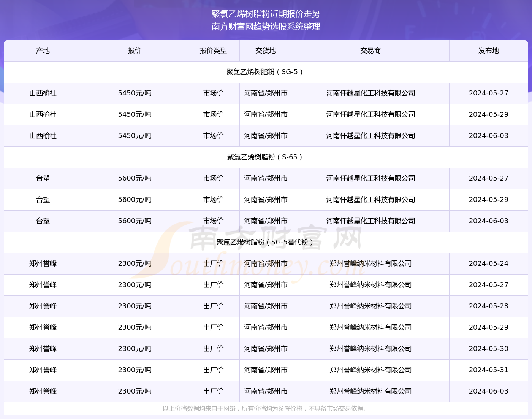Click the 交货地 column header
Viewport: 532px width, 419px height.
[x=266, y=51]
